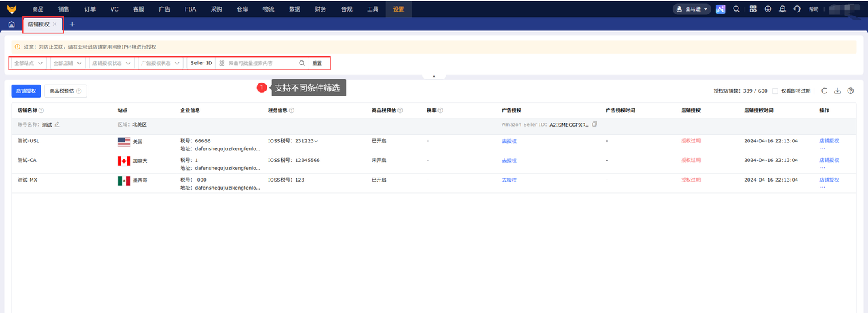
Task: Click the search magnifier in the filter bar
Action: tap(302, 63)
